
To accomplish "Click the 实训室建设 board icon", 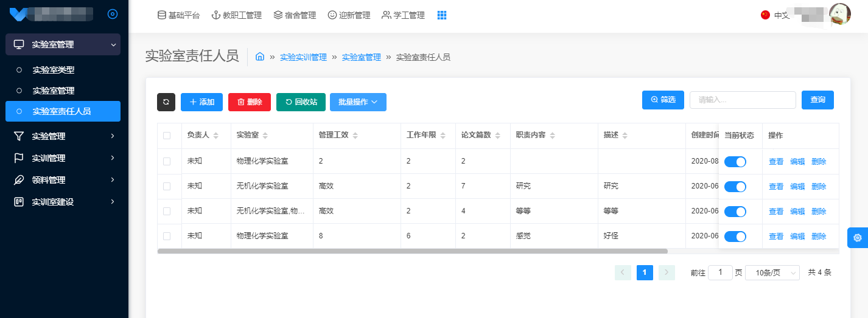I will [19, 202].
